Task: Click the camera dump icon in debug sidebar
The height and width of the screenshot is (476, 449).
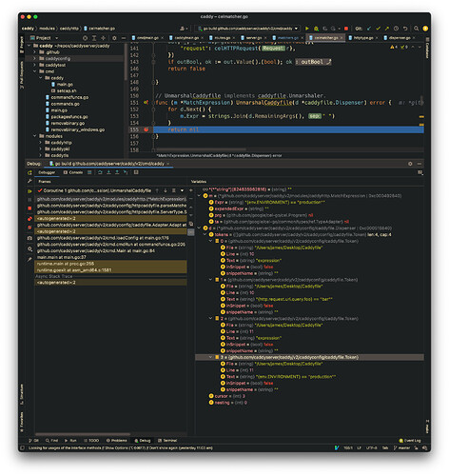Action: point(29,238)
